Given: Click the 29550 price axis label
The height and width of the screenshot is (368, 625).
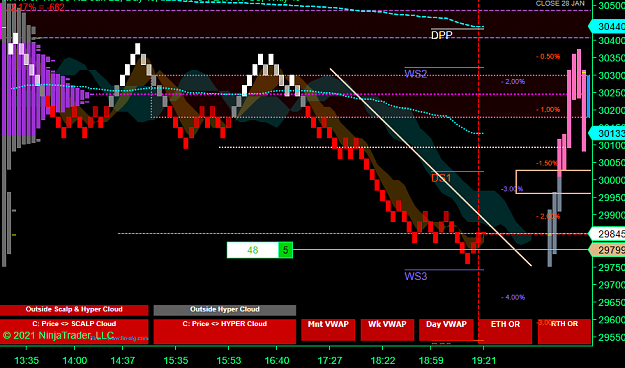Looking at the screenshot, I should 611,337.
